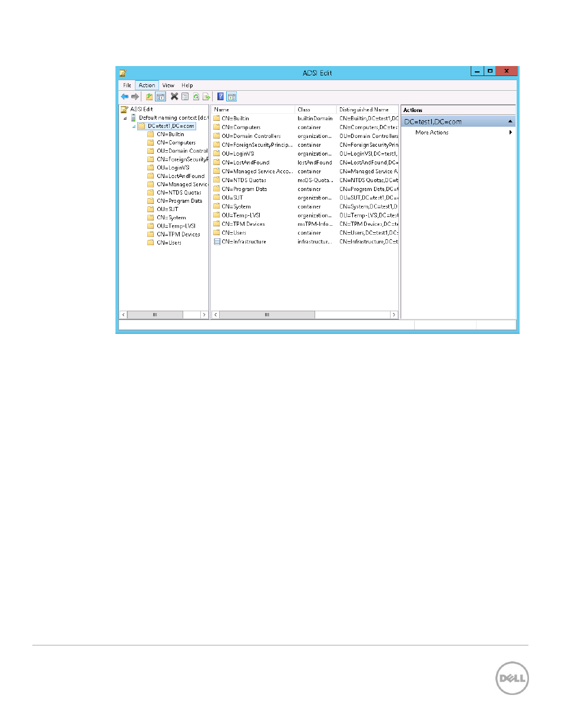Image resolution: width=562 pixels, height=728 pixels.
Task: Collapse DC=test1,DC=com actions section arrow
Action: (510, 121)
